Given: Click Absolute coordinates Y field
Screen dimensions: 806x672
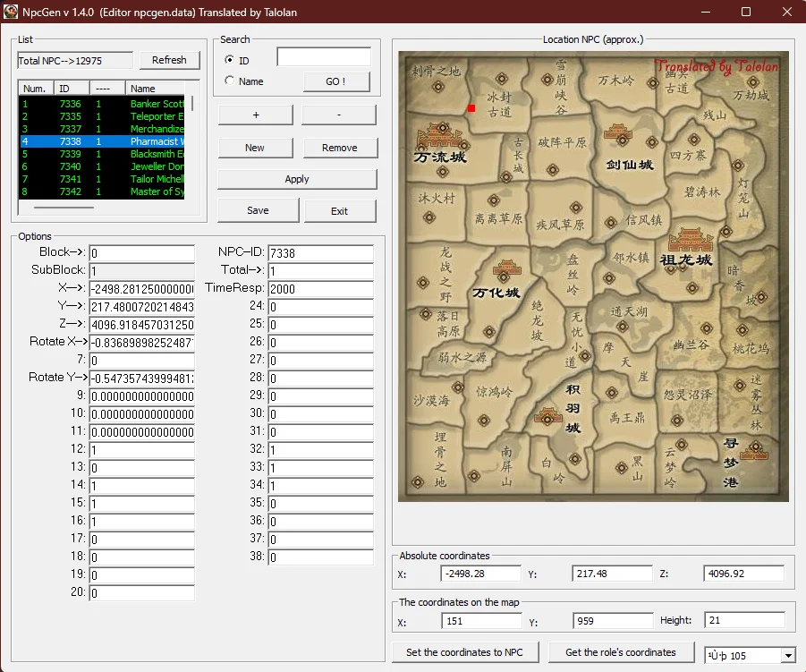Looking at the screenshot, I should click(612, 574).
